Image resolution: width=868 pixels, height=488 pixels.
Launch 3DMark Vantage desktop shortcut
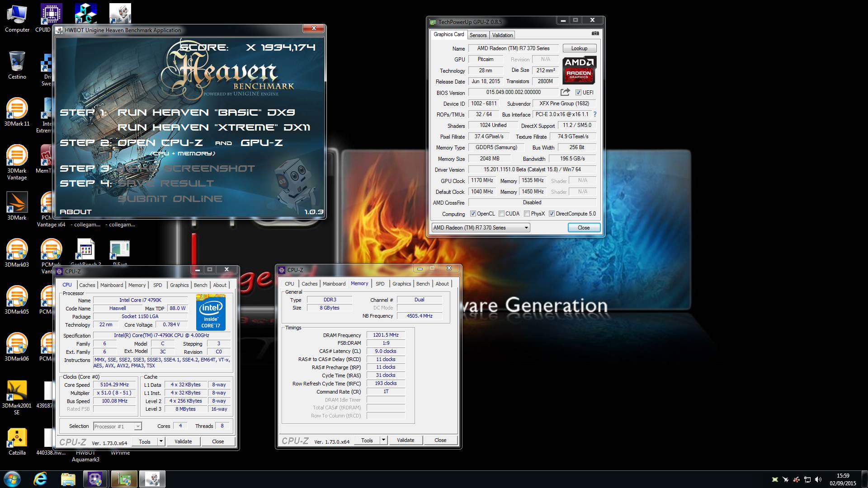tap(17, 163)
